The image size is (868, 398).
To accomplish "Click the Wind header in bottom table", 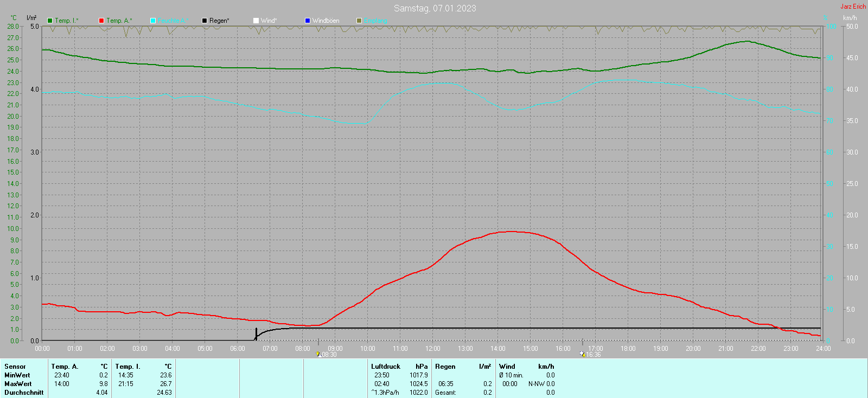I will 507,367.
